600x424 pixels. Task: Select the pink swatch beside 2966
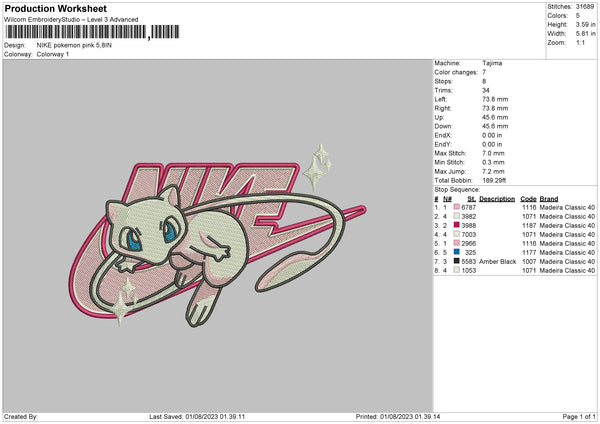coord(457,243)
